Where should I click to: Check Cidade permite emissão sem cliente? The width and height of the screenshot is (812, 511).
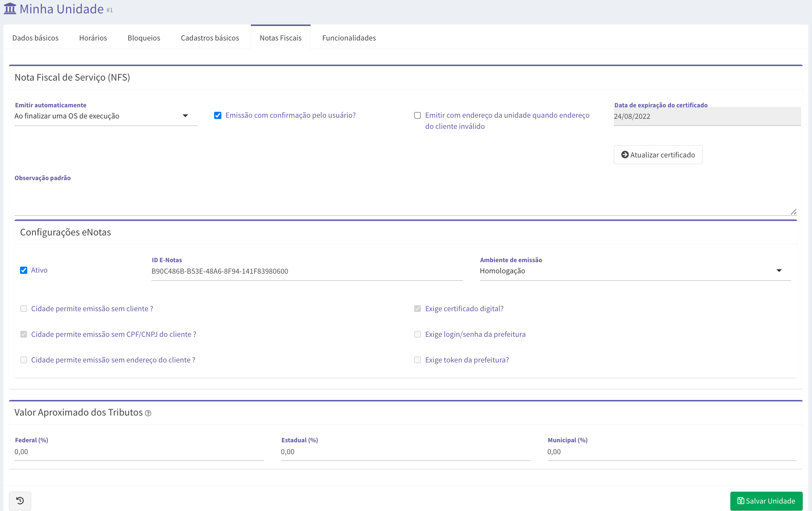24,309
